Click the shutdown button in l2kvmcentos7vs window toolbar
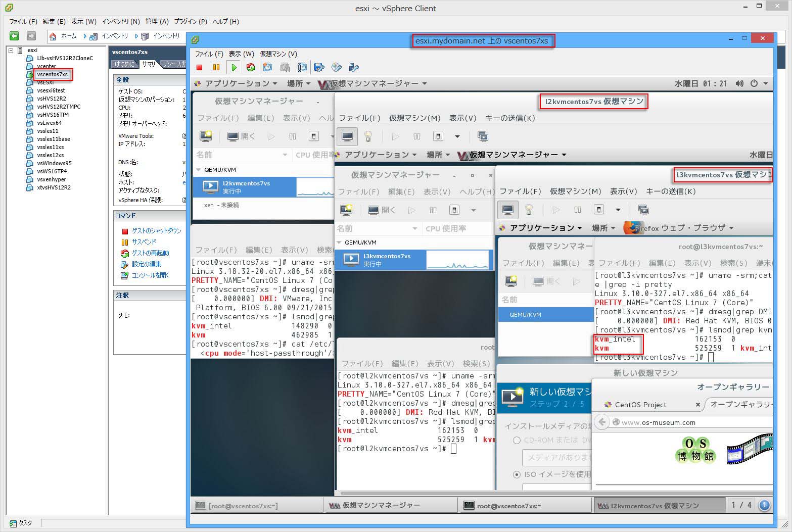This screenshot has width=792, height=532. coord(438,136)
